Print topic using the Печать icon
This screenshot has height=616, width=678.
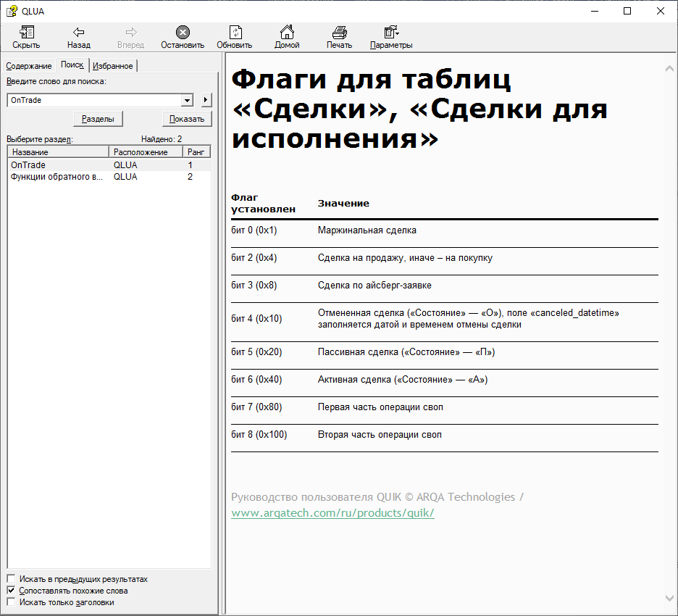click(339, 33)
